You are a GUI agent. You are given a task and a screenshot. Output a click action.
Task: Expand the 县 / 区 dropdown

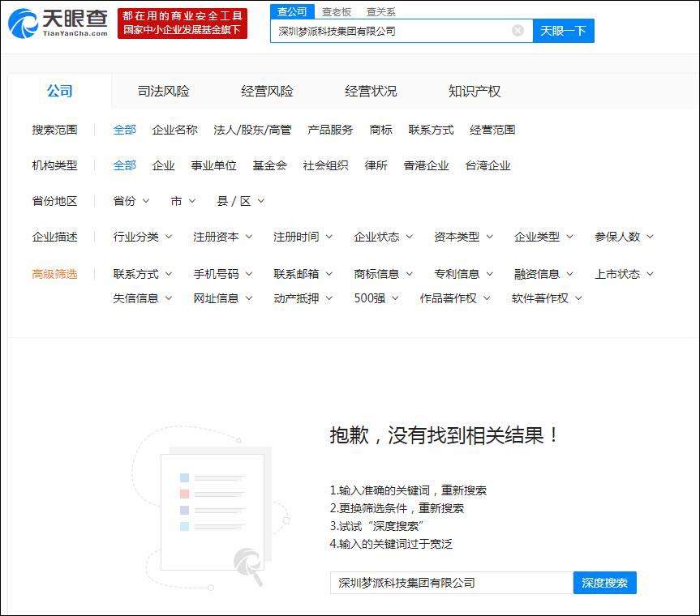[241, 201]
